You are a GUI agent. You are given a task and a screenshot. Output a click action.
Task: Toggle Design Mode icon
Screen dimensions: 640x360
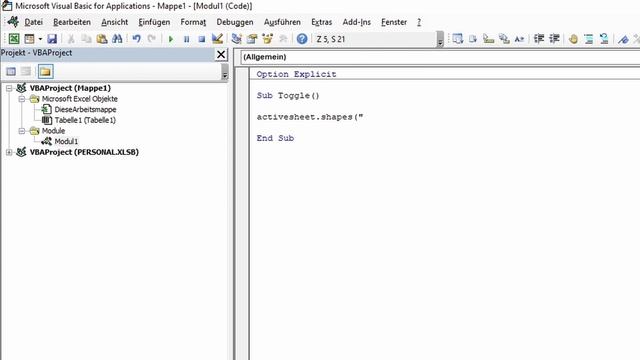coord(217,39)
